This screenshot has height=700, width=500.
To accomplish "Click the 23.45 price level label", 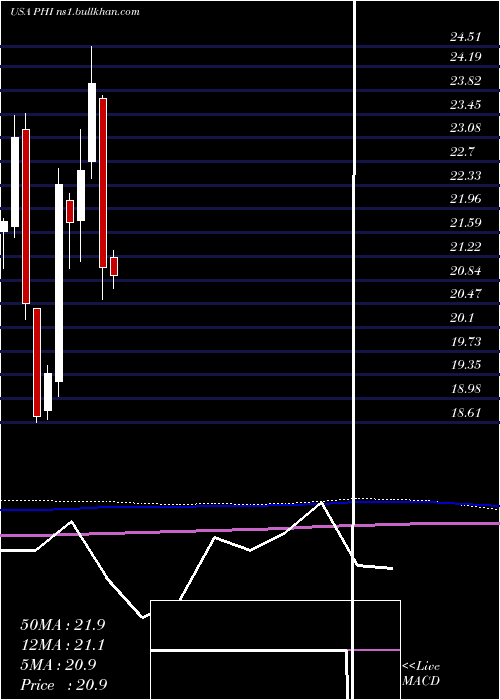I will point(466,105).
